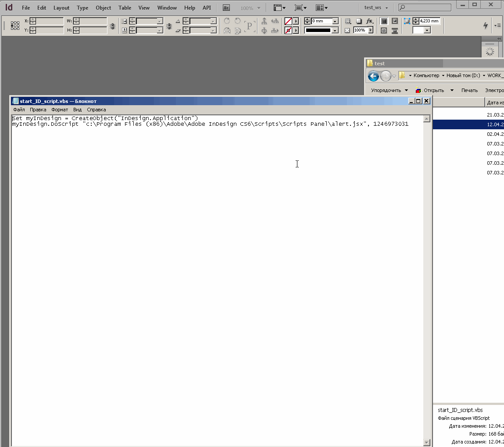Click the rotation angle icon

pyautogui.click(x=178, y=21)
